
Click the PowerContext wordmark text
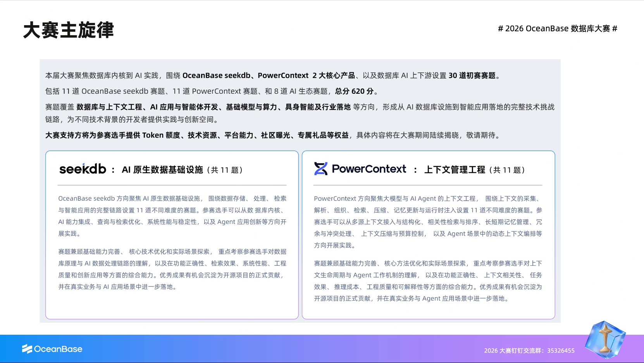(369, 169)
